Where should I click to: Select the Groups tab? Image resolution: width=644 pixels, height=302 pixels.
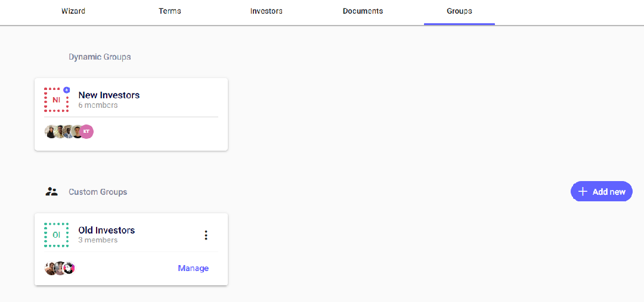[459, 11]
